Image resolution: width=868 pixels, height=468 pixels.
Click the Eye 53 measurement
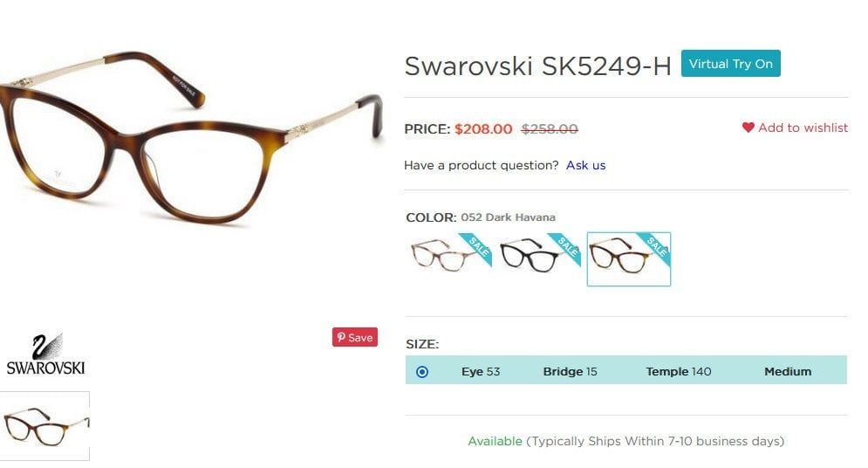tap(481, 372)
